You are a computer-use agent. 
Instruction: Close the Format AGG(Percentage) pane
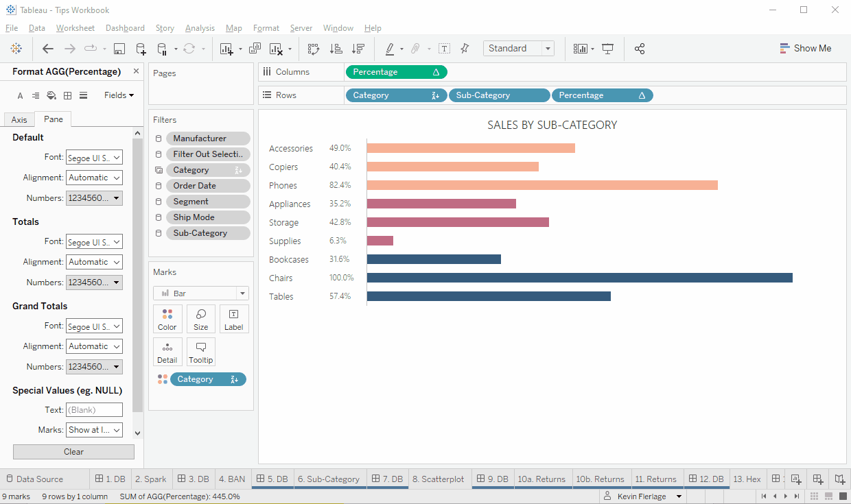tap(136, 71)
